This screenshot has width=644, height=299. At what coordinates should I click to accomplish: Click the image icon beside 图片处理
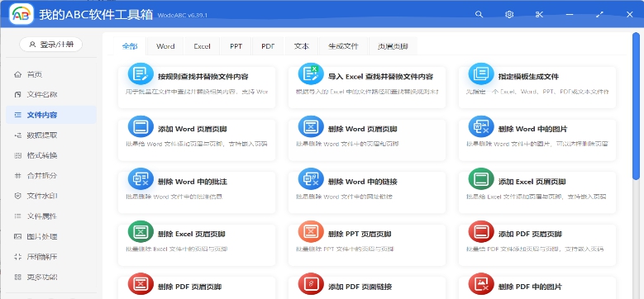tap(17, 237)
